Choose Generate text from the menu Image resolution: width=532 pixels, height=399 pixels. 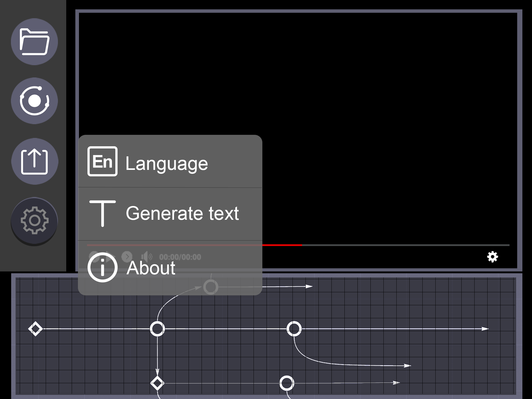(x=182, y=213)
